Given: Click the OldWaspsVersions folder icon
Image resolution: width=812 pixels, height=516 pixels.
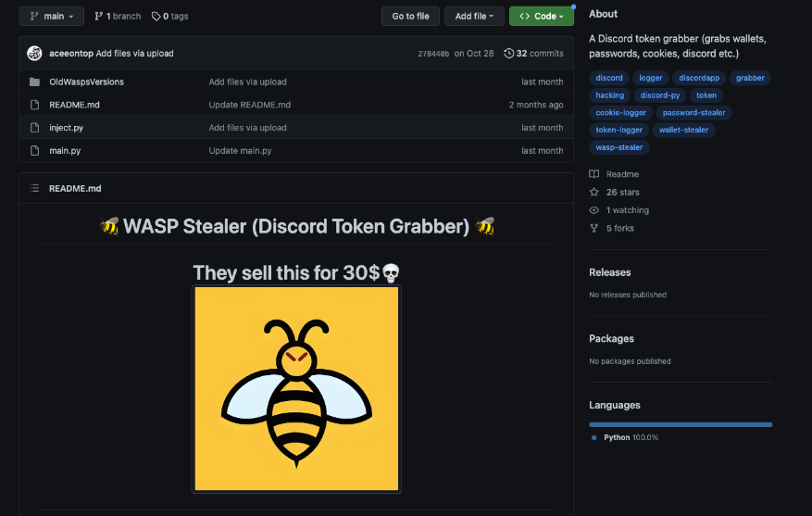Looking at the screenshot, I should click(x=34, y=82).
